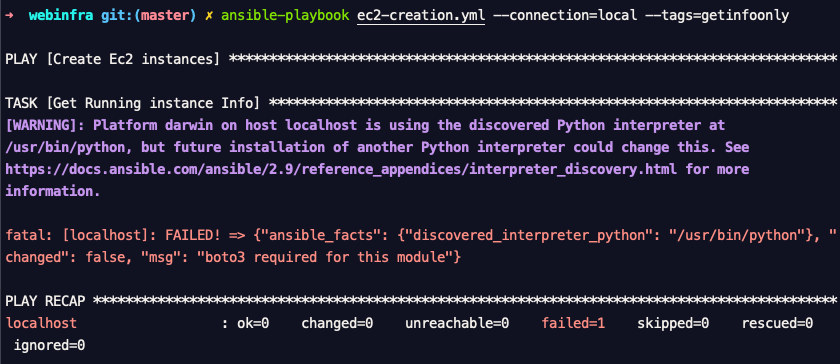The height and width of the screenshot is (364, 840).
Task: Click the purple [WARNING] label
Action: coord(45,125)
